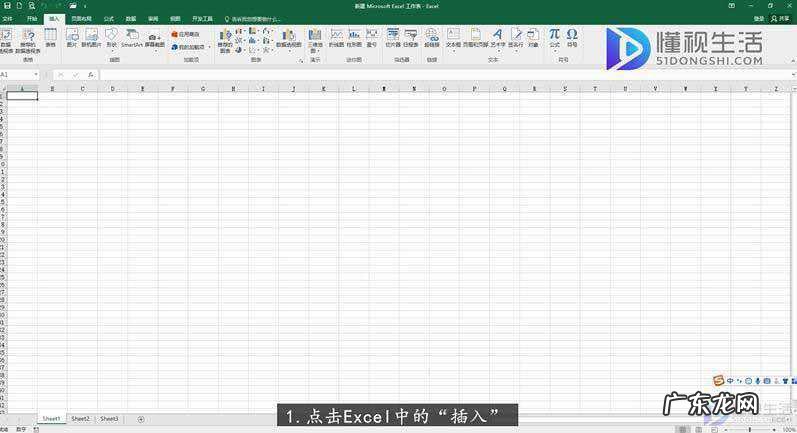Insert a PivotTable (数据透视表)

pyautogui.click(x=7, y=41)
